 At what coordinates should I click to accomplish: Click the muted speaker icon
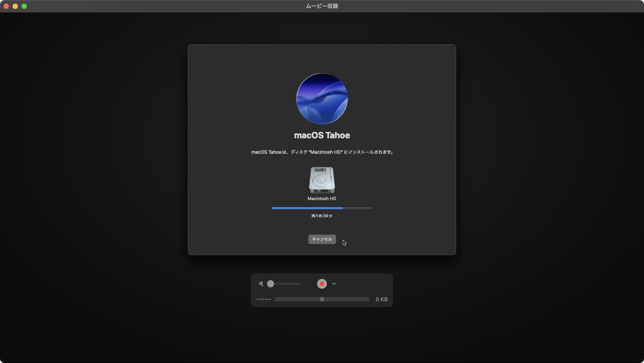261,284
